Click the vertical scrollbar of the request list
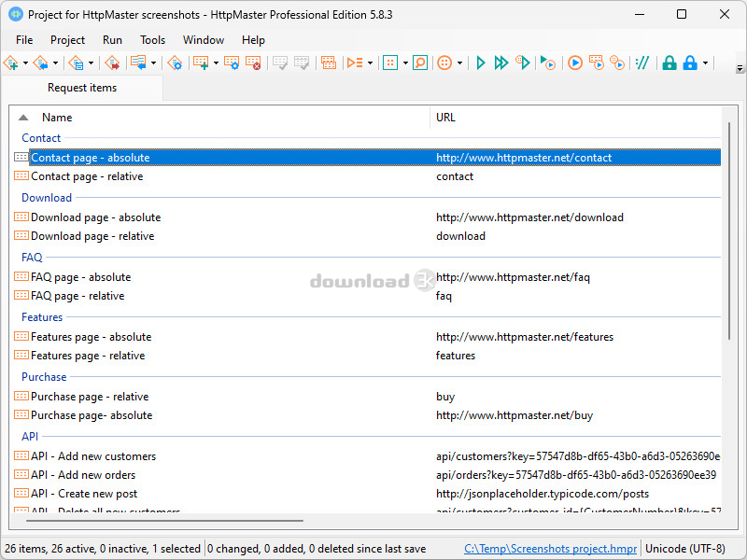Viewport: 747px width, 560px height. tap(729, 231)
